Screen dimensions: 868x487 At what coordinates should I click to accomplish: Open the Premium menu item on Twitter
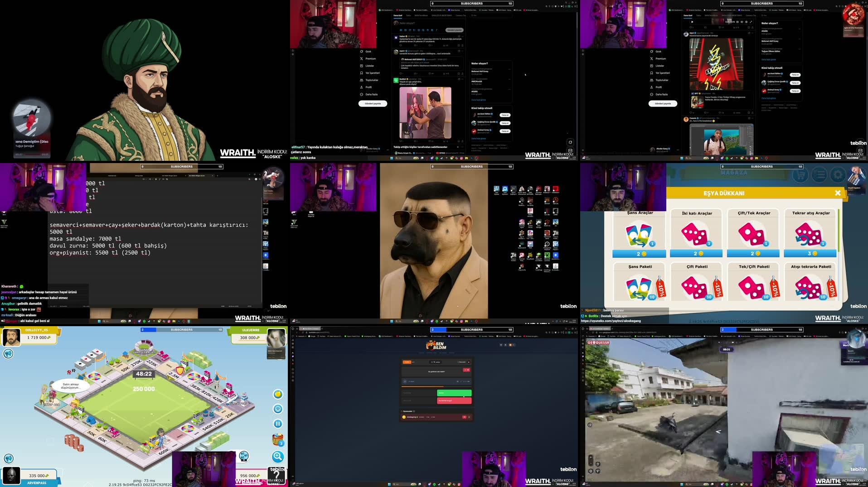[x=371, y=58]
